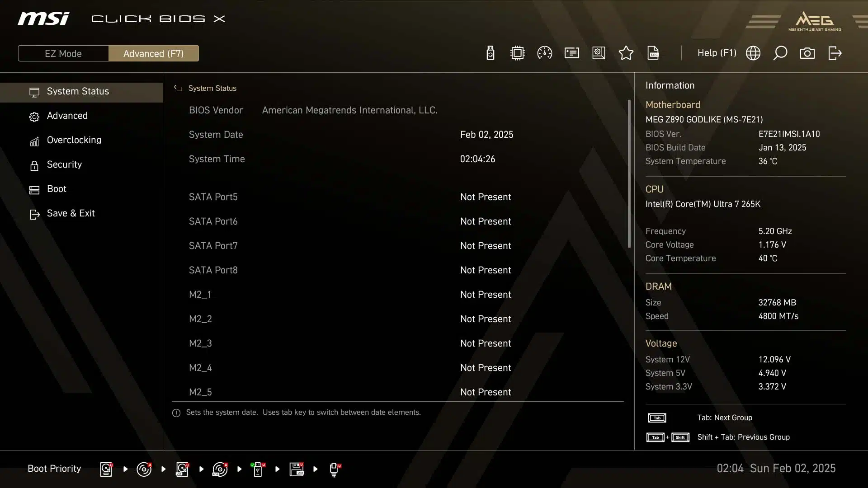This screenshot has width=868, height=488.
Task: Select the SATA Port7 row
Action: click(398, 246)
